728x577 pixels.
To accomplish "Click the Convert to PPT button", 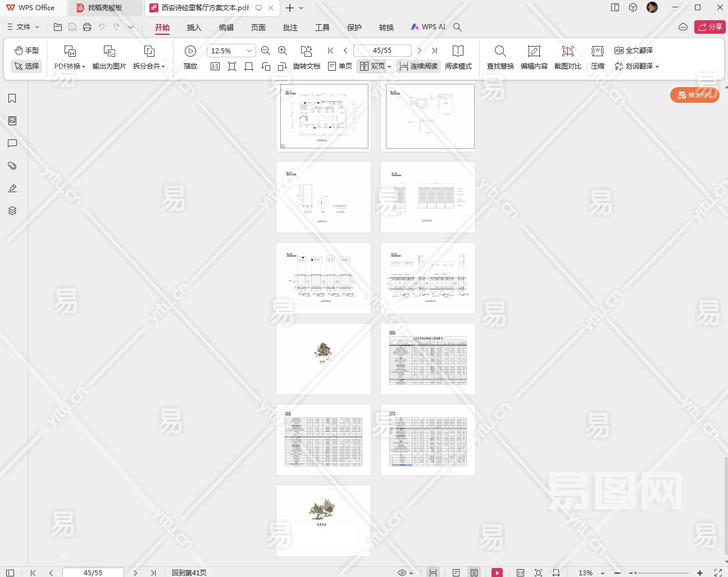I will point(695,95).
